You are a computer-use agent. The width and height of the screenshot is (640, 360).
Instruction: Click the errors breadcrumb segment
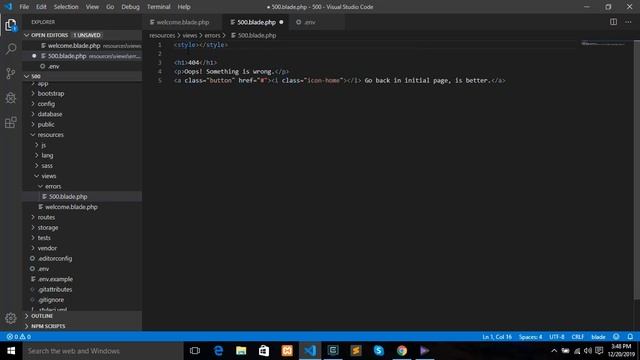(212, 36)
